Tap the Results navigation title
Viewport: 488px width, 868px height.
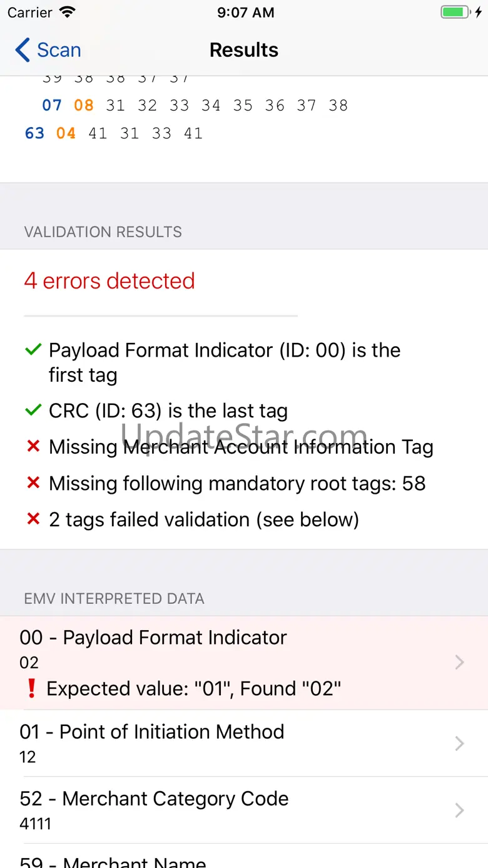[243, 50]
